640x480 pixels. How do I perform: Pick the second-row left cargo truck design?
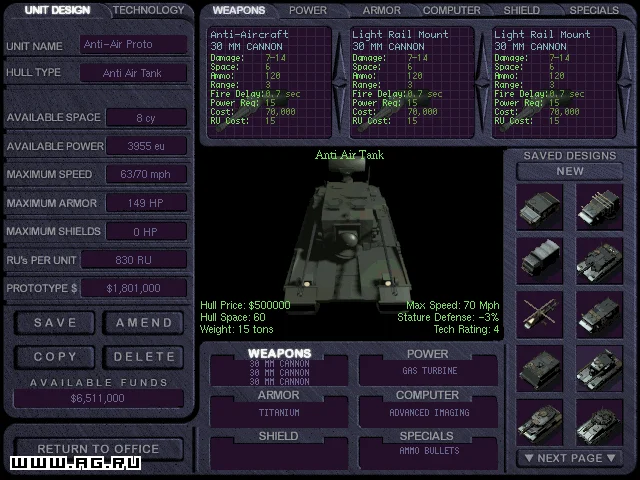540,261
